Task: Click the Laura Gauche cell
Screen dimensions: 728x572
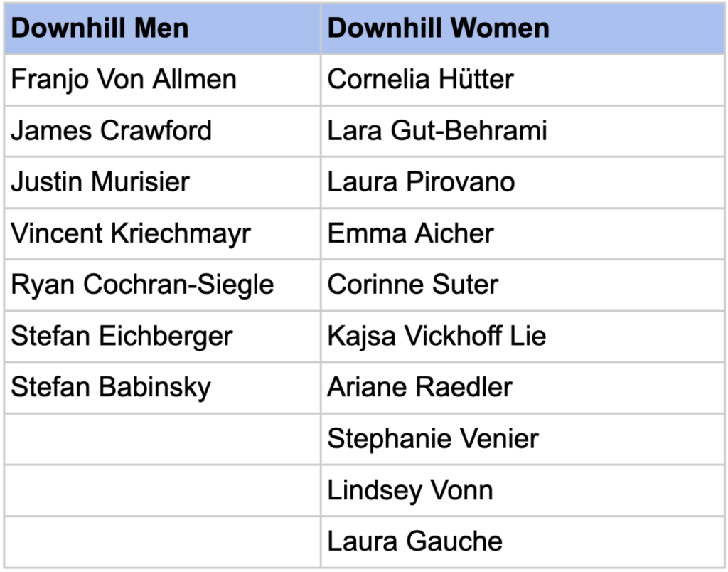Action: tap(414, 541)
